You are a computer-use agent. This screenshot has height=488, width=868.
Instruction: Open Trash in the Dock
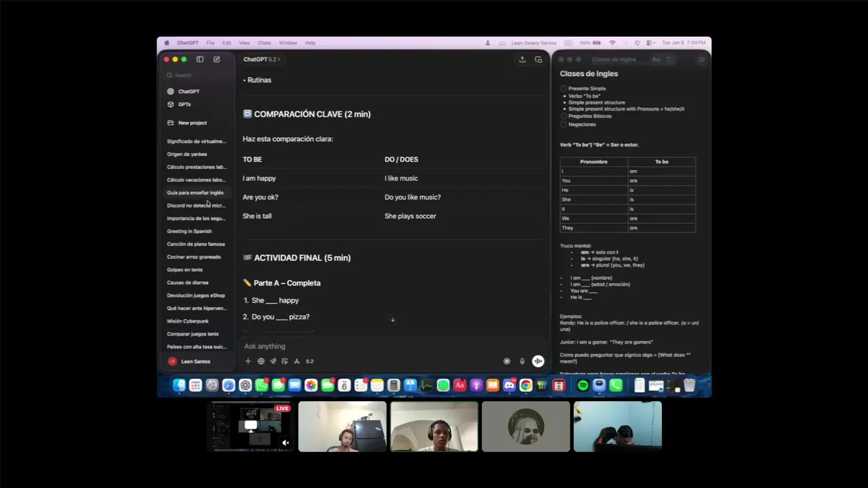tap(689, 385)
